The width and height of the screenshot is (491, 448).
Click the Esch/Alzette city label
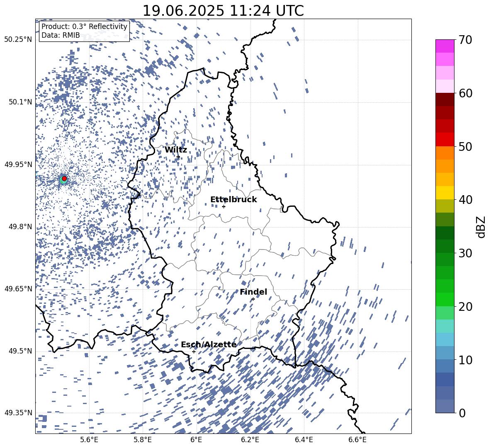[209, 345]
